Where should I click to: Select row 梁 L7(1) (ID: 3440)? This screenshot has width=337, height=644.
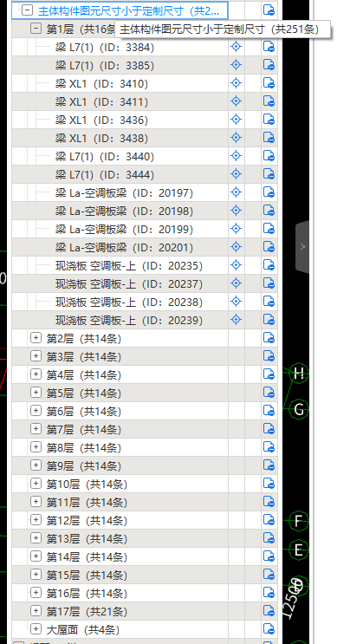(105, 156)
